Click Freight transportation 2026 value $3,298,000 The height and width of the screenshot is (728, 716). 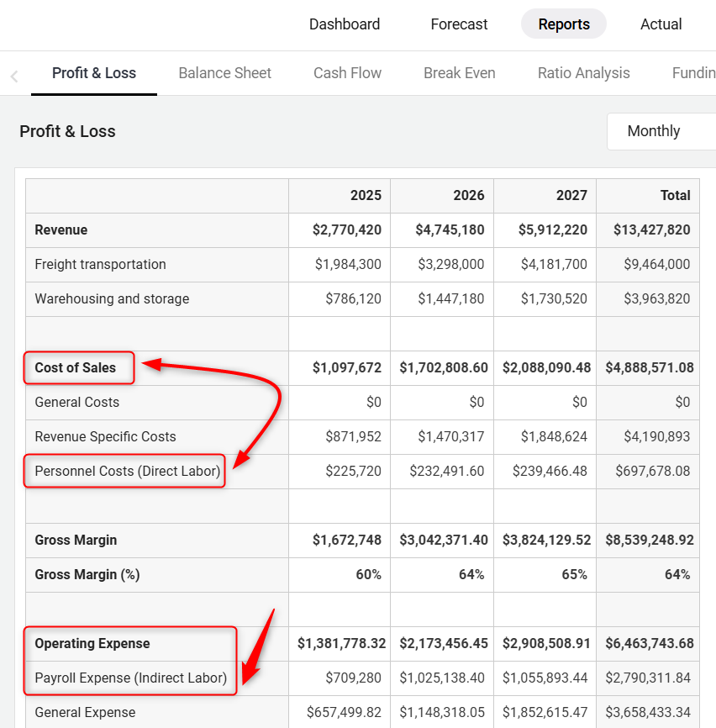pyautogui.click(x=450, y=264)
